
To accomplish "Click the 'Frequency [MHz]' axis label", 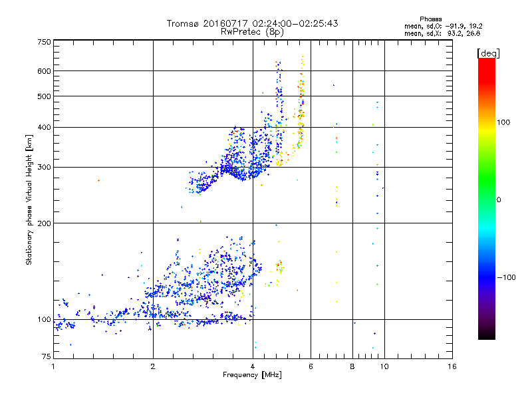I will coord(252,374).
